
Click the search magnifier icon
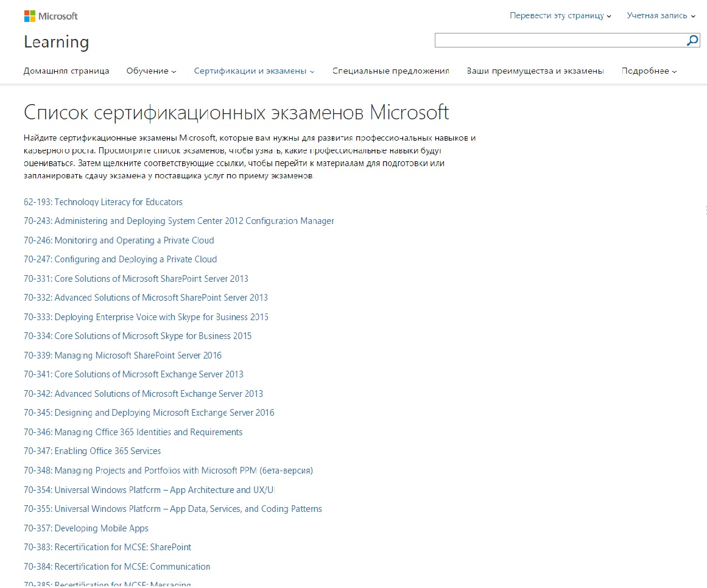point(692,41)
